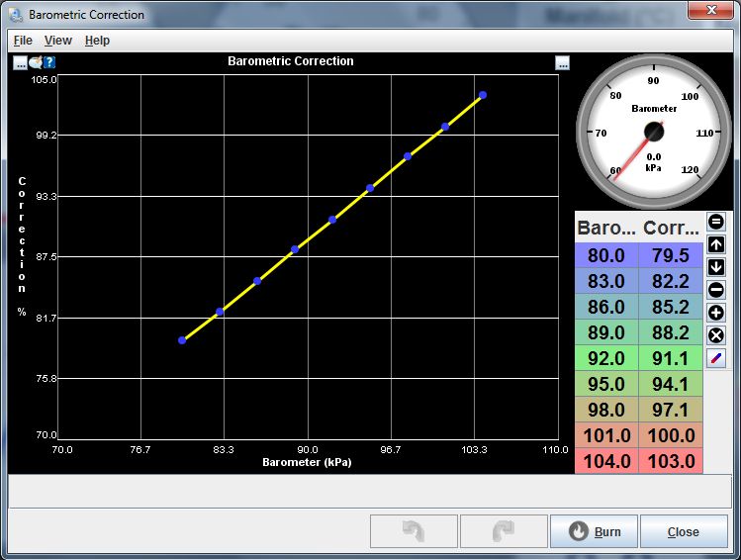Open the File menu
Image resolution: width=741 pixels, height=560 pixels.
[x=23, y=41]
